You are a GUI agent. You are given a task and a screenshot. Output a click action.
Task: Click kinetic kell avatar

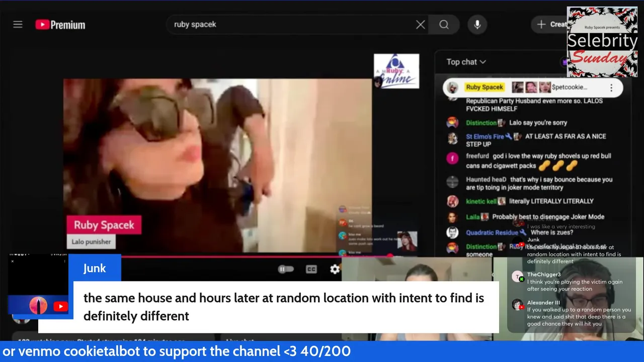click(452, 202)
